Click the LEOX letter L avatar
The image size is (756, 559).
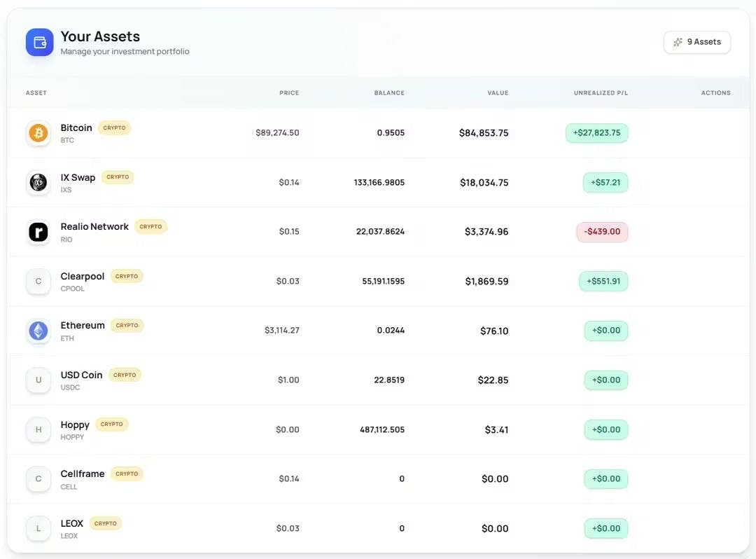click(x=38, y=529)
